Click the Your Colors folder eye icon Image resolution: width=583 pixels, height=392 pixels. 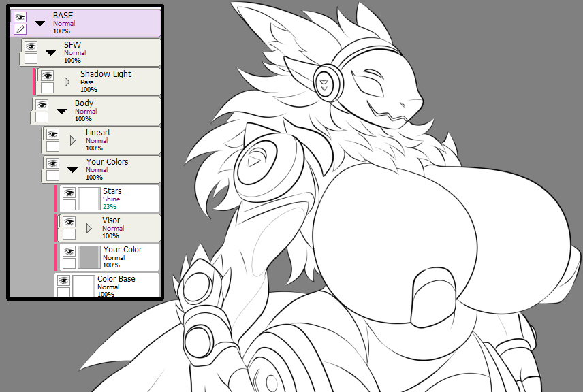(53, 163)
